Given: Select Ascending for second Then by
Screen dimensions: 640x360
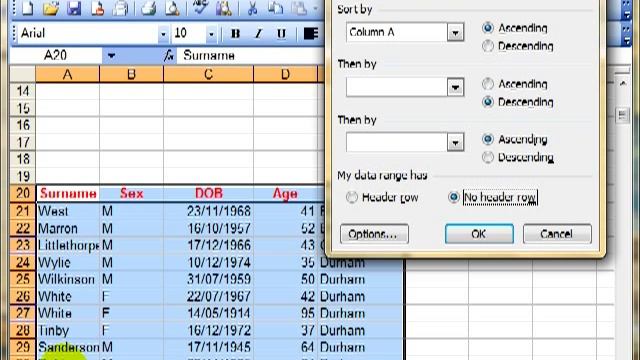Looking at the screenshot, I should click(x=488, y=139).
